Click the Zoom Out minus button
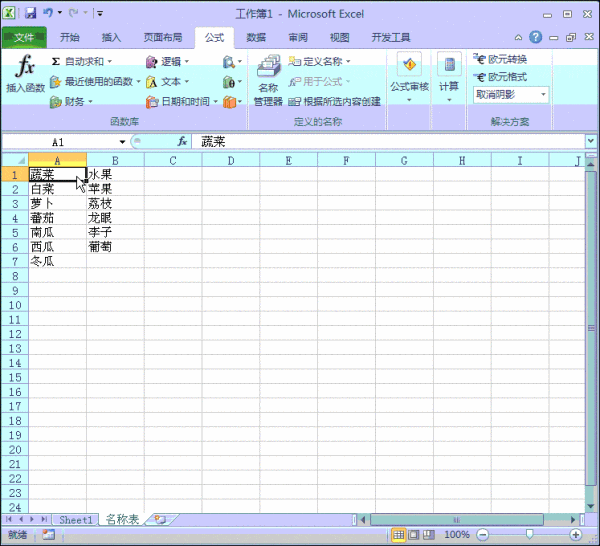This screenshot has height=546, width=600. click(483, 535)
